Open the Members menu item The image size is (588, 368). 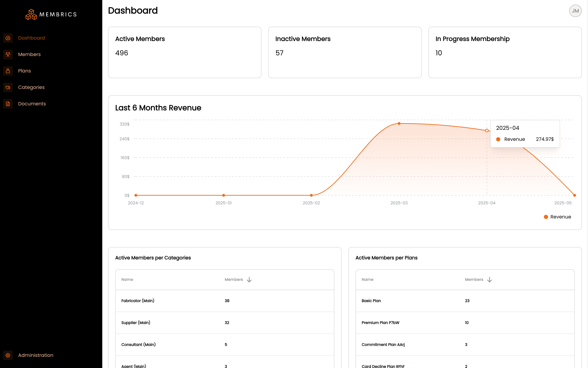pos(29,54)
